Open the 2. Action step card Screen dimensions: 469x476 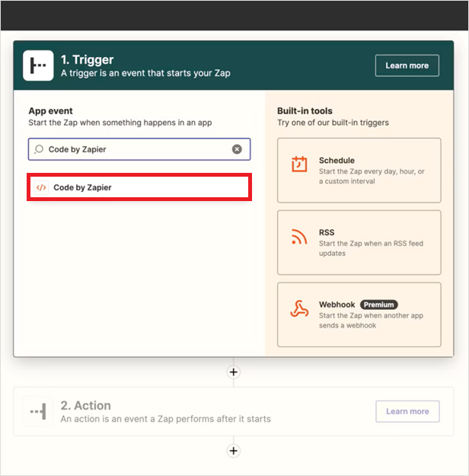(x=234, y=411)
